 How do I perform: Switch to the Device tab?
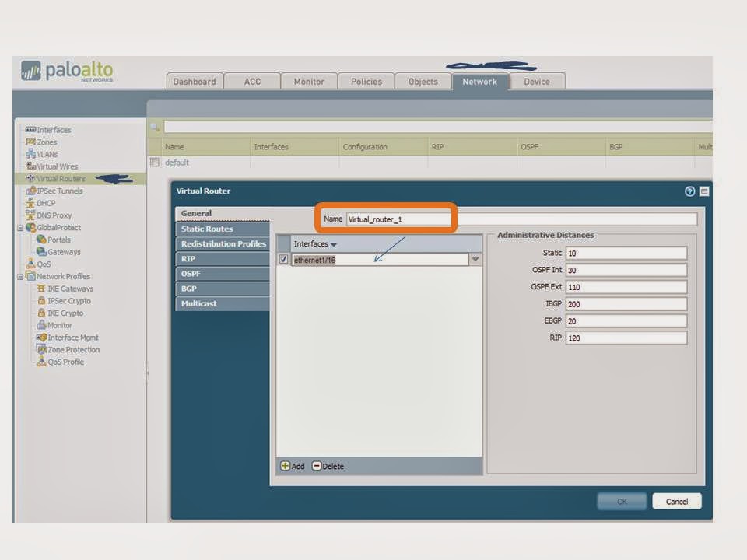537,81
